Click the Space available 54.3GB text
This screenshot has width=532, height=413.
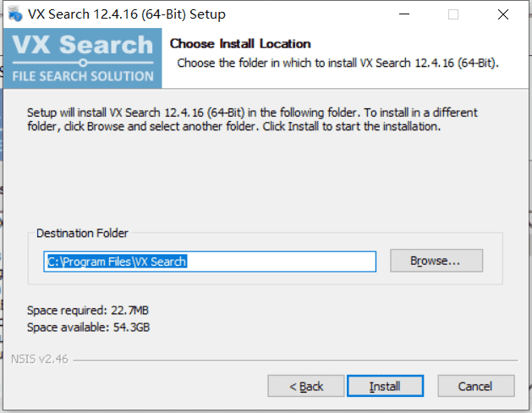point(88,328)
